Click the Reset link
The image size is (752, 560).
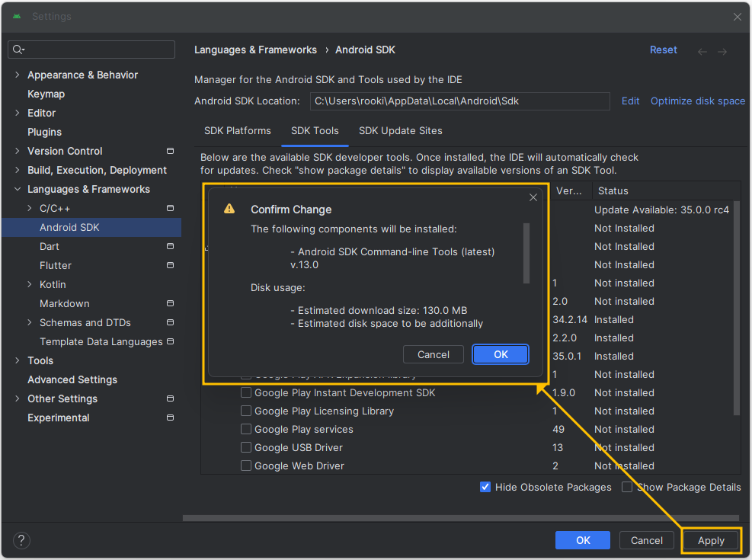point(664,50)
